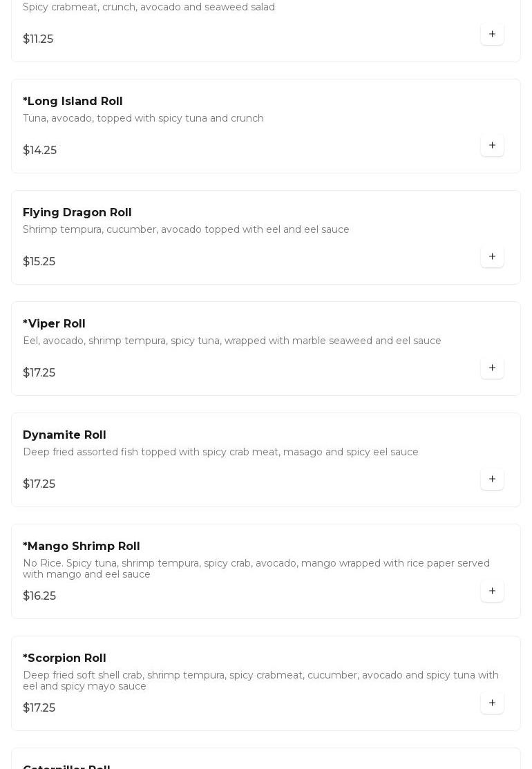Open Long Island Roll item title
The height and width of the screenshot is (769, 532).
coord(73,102)
